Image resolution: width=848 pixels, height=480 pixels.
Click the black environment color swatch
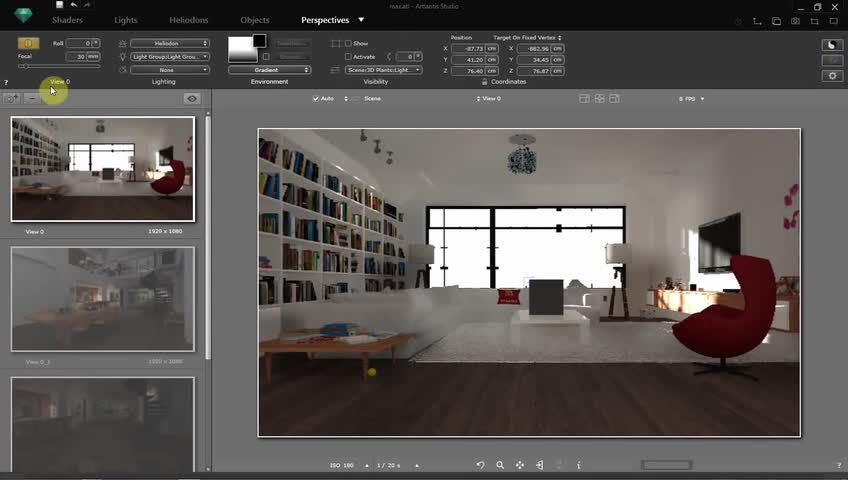click(259, 41)
